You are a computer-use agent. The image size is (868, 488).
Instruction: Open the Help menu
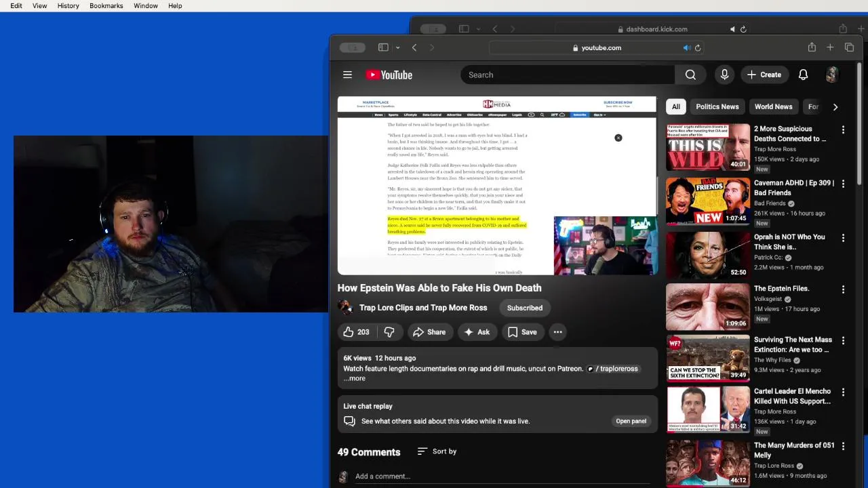click(175, 5)
